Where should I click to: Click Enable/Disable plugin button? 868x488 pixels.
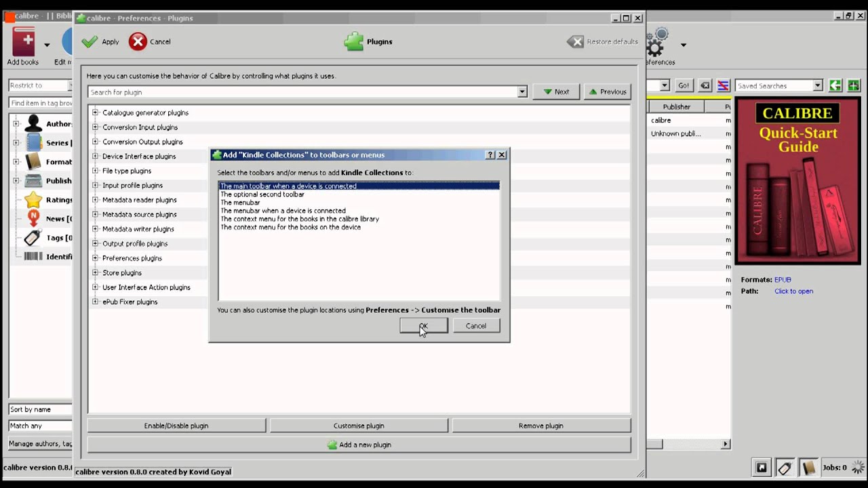tap(176, 426)
